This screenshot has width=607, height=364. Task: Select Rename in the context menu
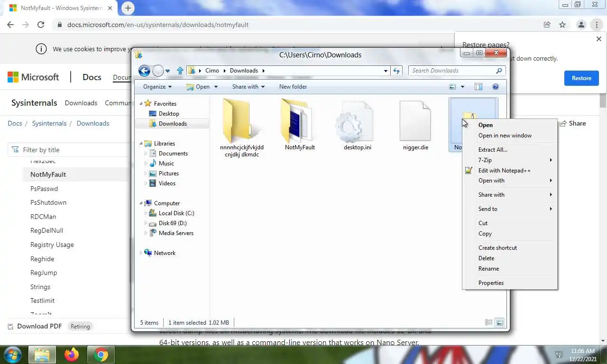point(510,269)
